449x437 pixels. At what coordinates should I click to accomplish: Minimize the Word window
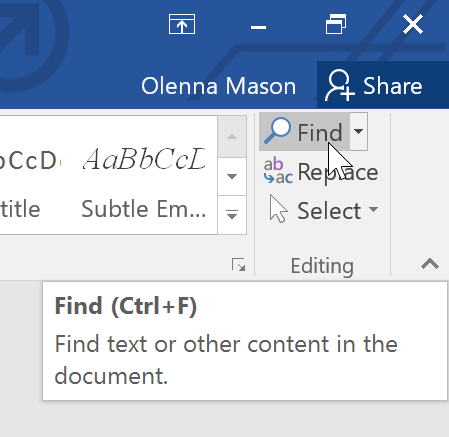258,27
